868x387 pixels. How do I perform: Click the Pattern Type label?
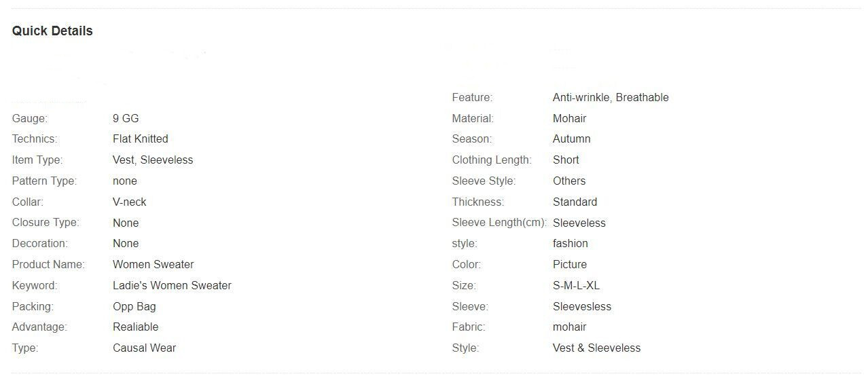[x=44, y=181]
